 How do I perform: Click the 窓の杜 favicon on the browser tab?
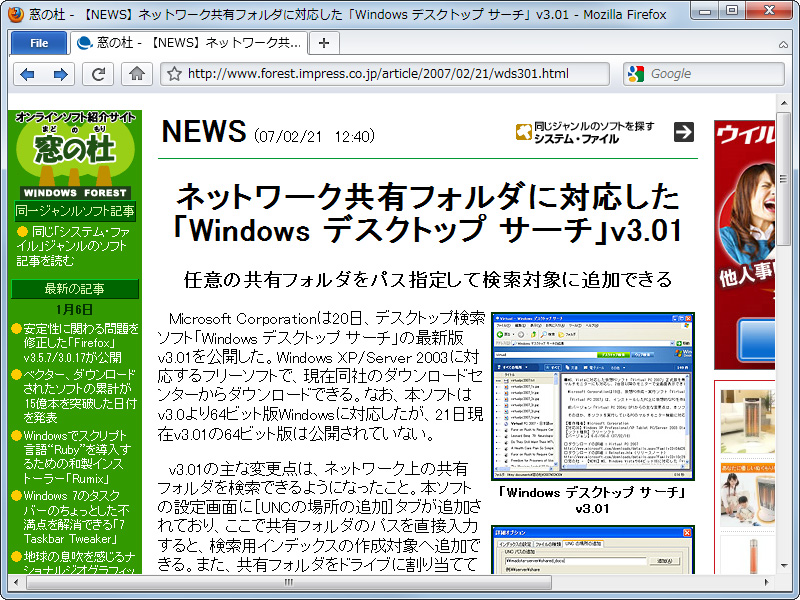(x=86, y=42)
